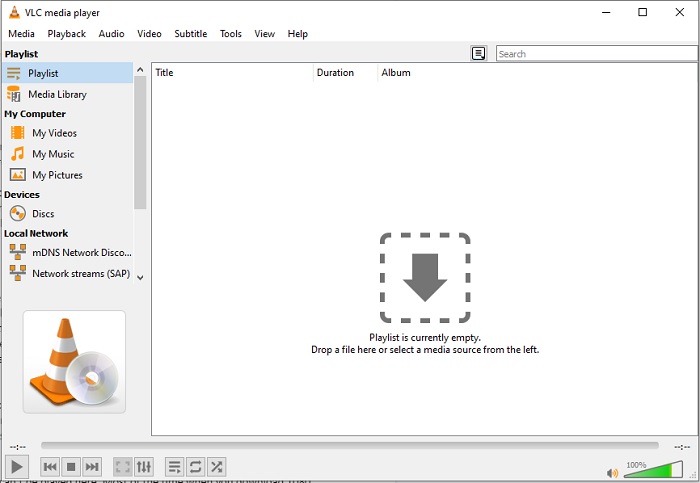Image resolution: width=700 pixels, height=483 pixels.
Task: Open the Media menu
Action: (21, 34)
